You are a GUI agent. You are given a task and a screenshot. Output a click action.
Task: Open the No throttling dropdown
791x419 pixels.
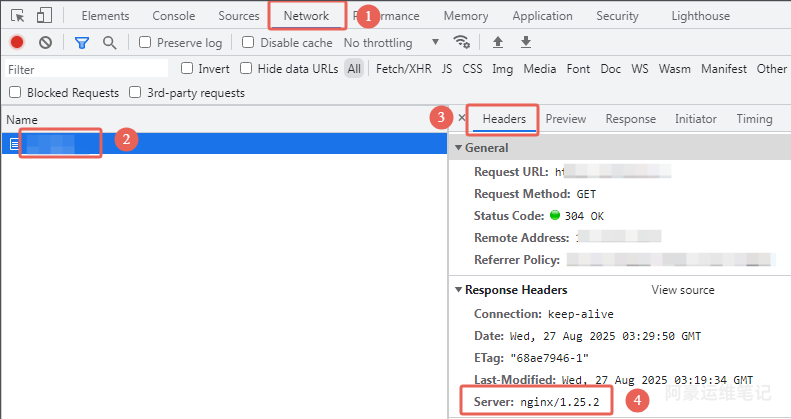pos(391,43)
